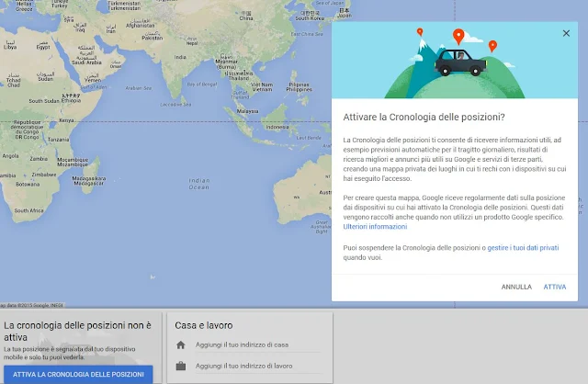This screenshot has width=588, height=384.
Task: Click the Egypt map label
Action: point(43,47)
